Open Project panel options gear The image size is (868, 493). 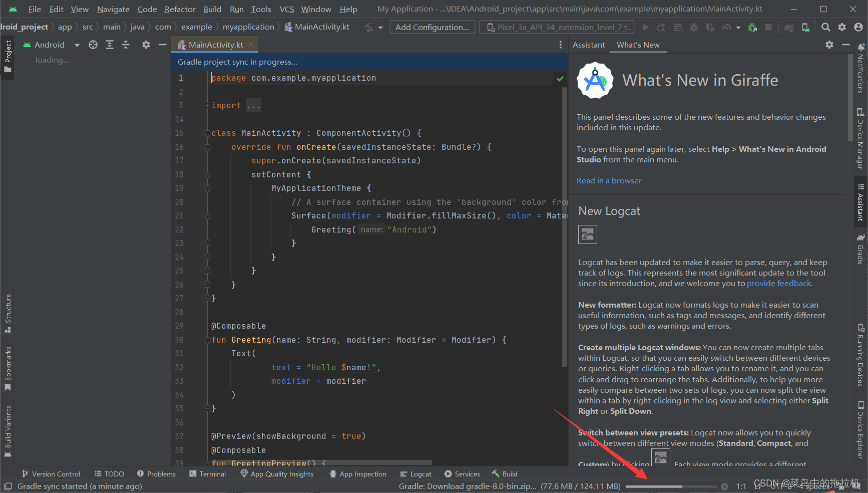(146, 45)
